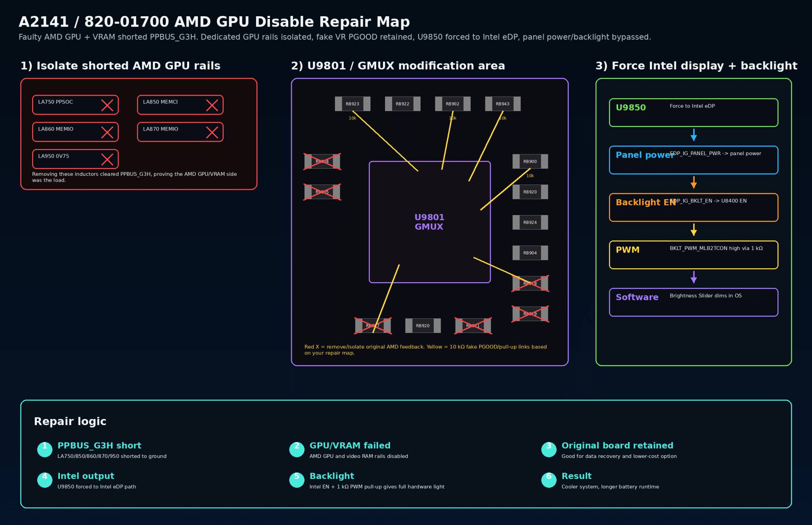Click step 5 circle beside Backlight
The image size is (812, 525).
[x=297, y=480]
